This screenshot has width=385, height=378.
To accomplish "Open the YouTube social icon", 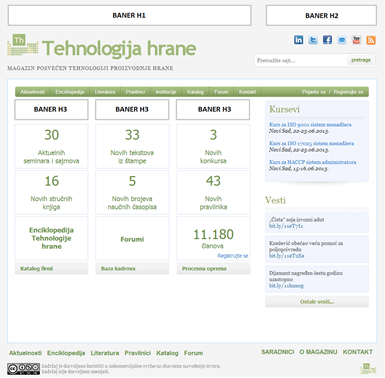I will pos(356,40).
